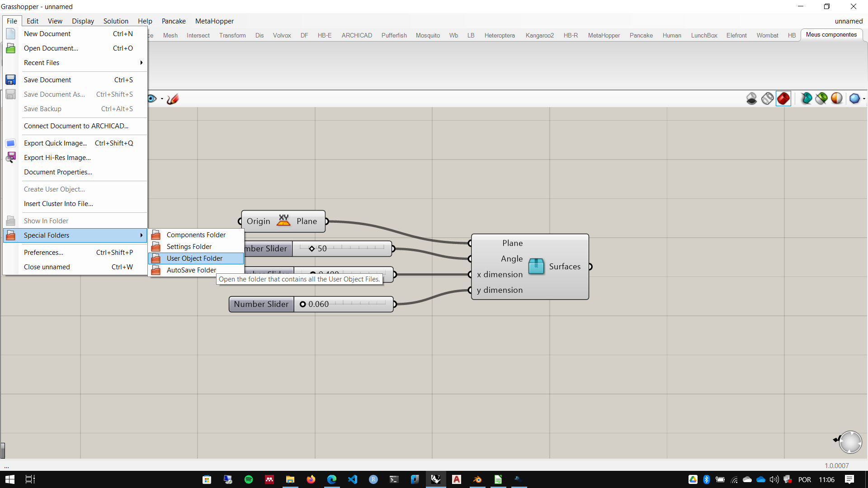
Task: Switch to the Wombat component tab
Action: click(767, 35)
